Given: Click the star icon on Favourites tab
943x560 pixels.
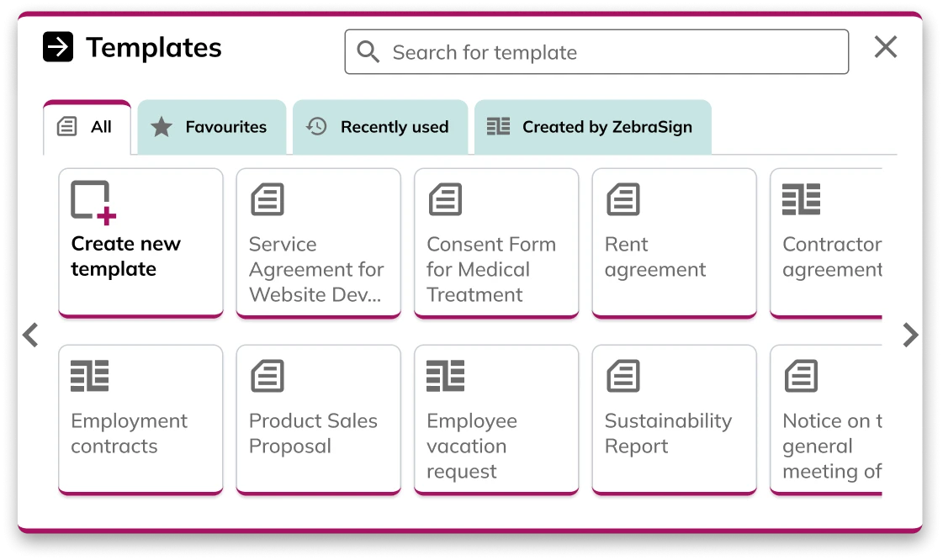Looking at the screenshot, I should (162, 126).
